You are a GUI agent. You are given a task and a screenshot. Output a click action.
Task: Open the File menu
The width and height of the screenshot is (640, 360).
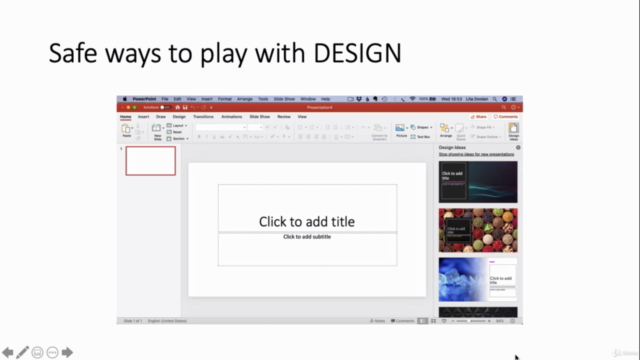click(x=164, y=99)
